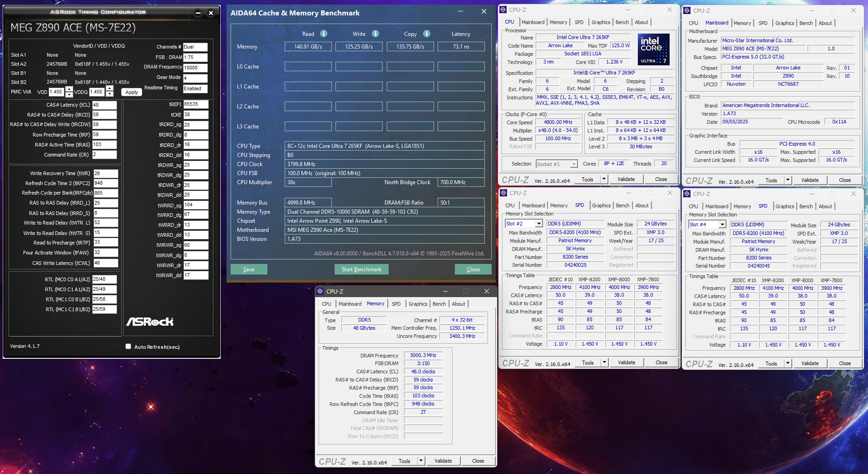Click the AIDA64 Close button next to Start Benchmark
The height and width of the screenshot is (474, 868).
tap(473, 269)
